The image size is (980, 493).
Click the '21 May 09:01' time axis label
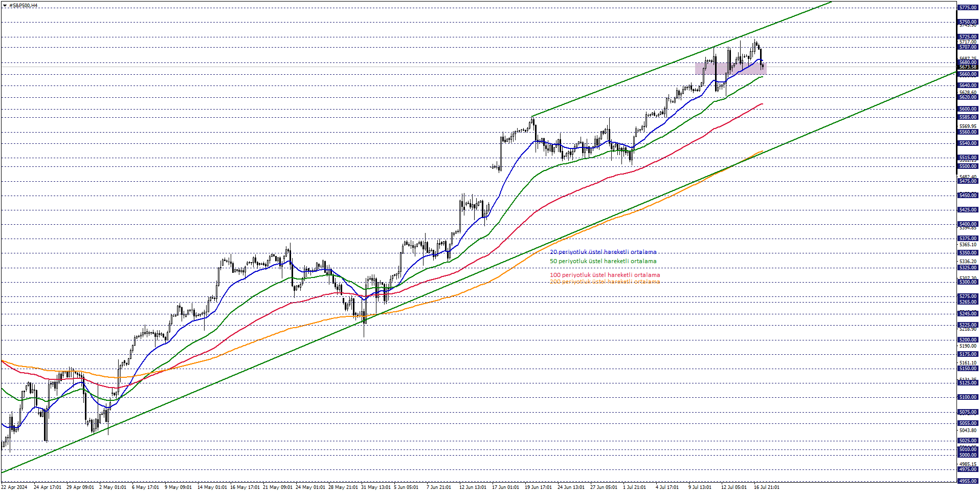pos(278,487)
